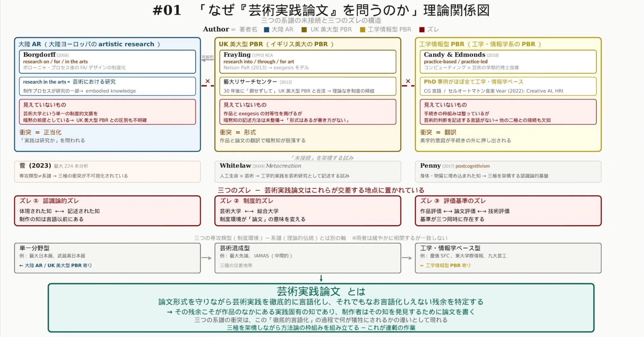Select the Penny (2017) postcognitivism card

tap(508, 172)
